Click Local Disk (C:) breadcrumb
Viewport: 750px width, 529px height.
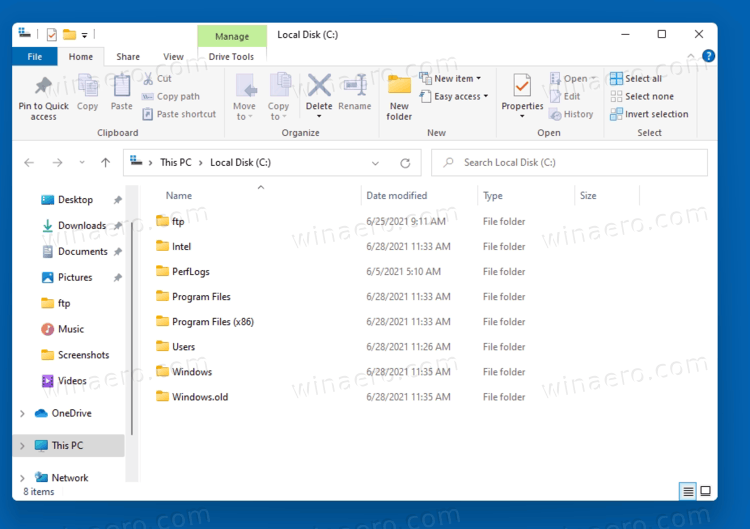[x=241, y=163]
